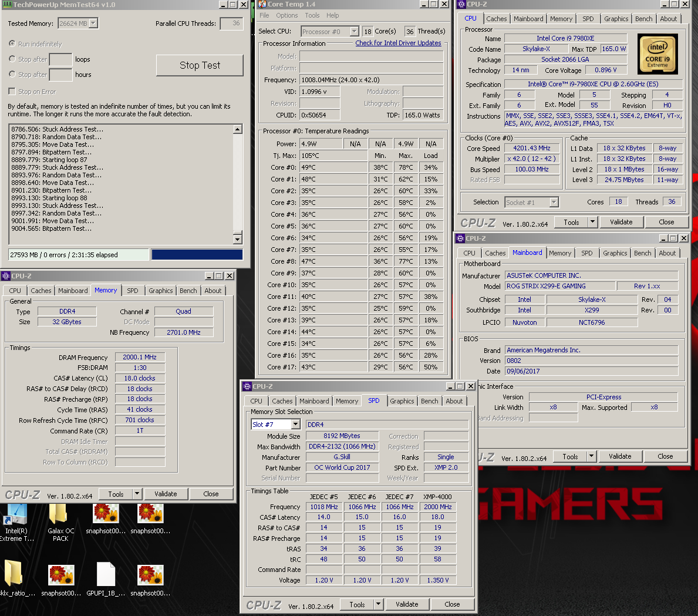
Task: Click the XMP-4000 voltage value 1.350 V
Action: point(437,580)
